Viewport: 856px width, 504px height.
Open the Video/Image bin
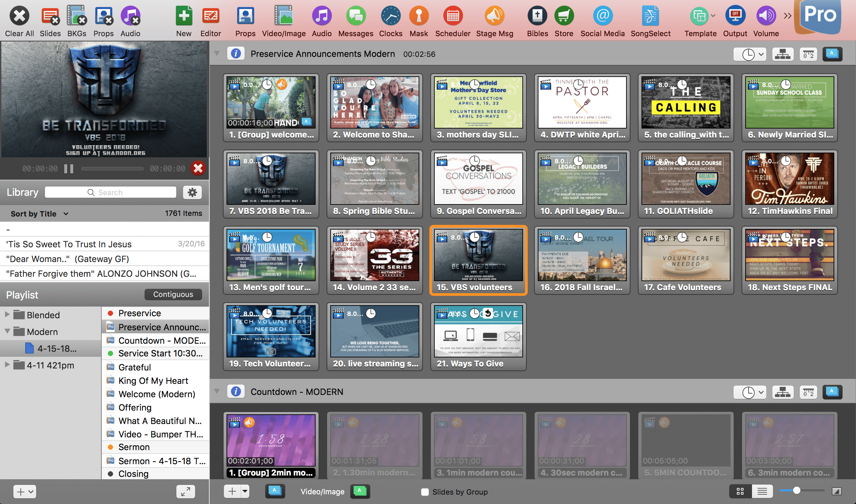284,16
